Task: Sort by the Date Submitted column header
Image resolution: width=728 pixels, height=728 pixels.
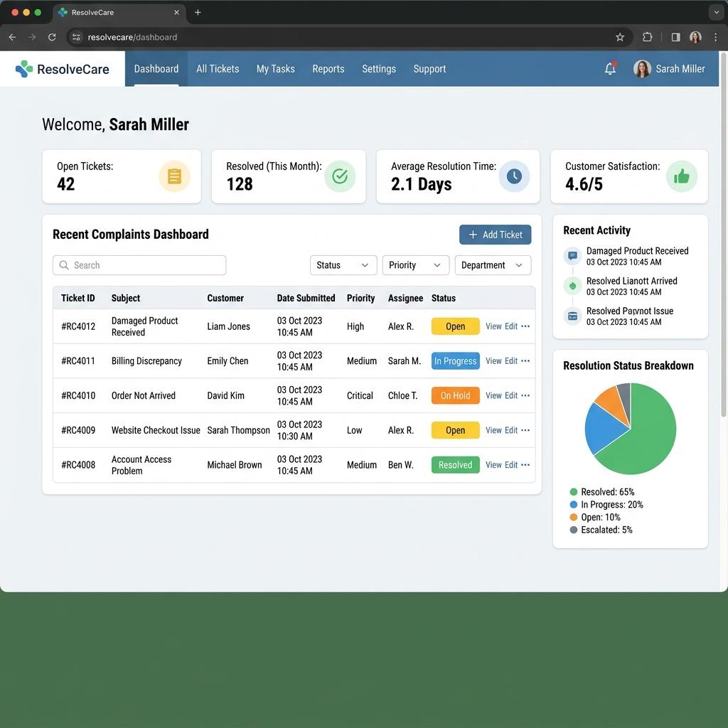Action: (x=306, y=298)
